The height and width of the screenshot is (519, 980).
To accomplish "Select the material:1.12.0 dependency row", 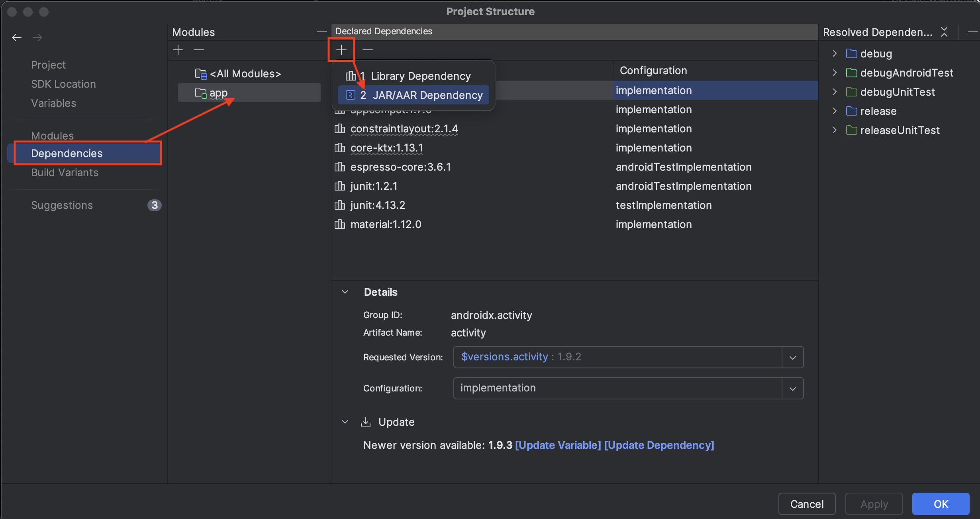I will (385, 224).
